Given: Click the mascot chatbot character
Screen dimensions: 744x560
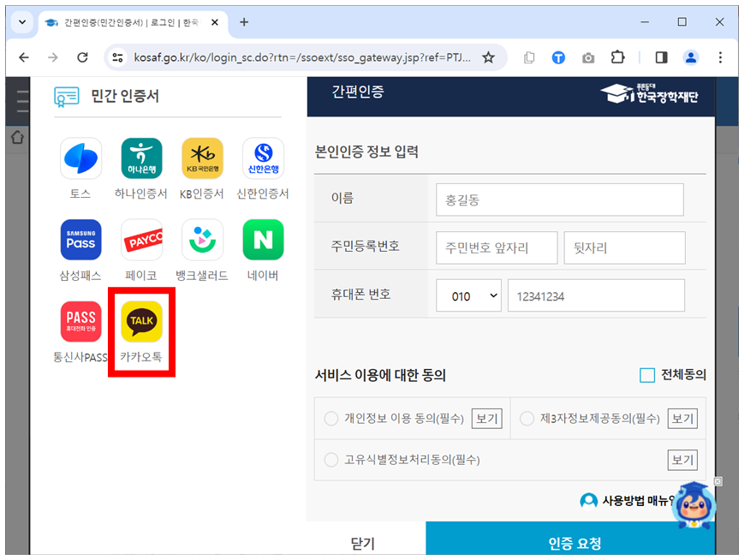Looking at the screenshot, I should 695,506.
